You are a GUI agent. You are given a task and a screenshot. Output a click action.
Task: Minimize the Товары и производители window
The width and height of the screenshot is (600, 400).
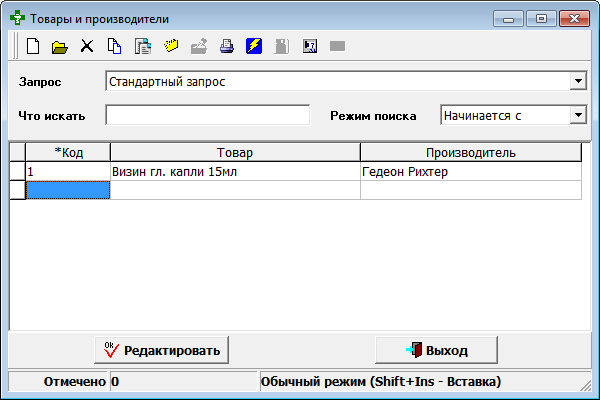tap(508, 18)
